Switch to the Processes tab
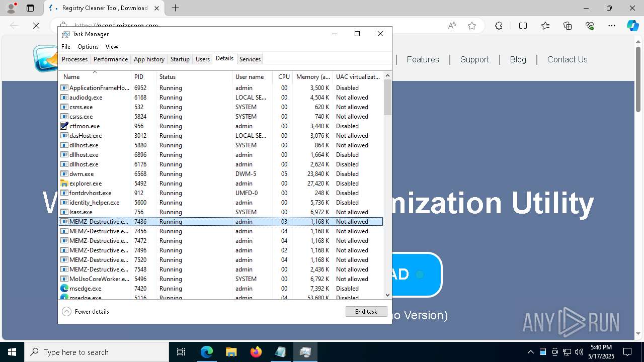Image resolution: width=644 pixels, height=362 pixels. (74, 59)
